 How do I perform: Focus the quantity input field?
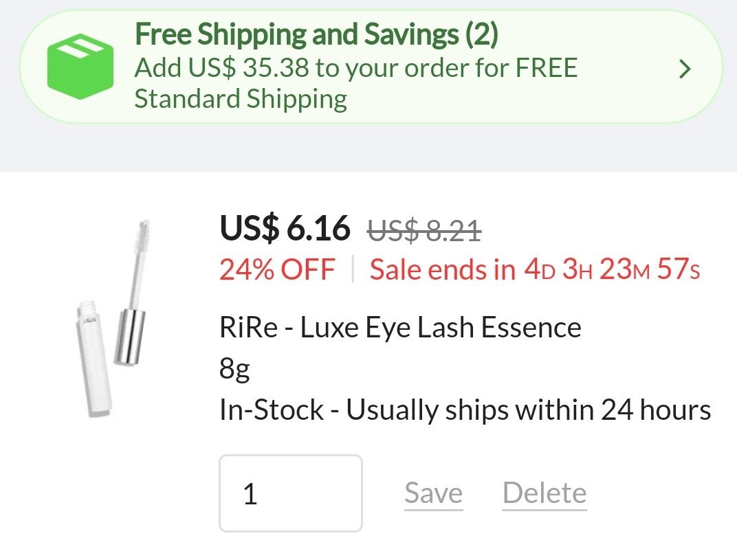click(x=290, y=493)
